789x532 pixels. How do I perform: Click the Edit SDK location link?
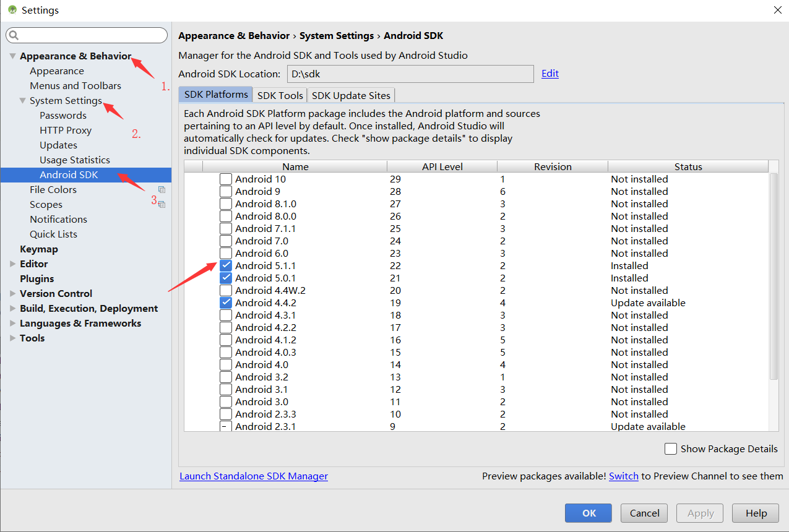coord(550,74)
